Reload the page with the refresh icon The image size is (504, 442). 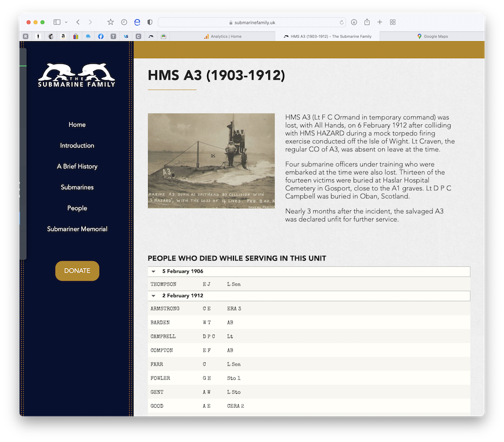click(341, 22)
